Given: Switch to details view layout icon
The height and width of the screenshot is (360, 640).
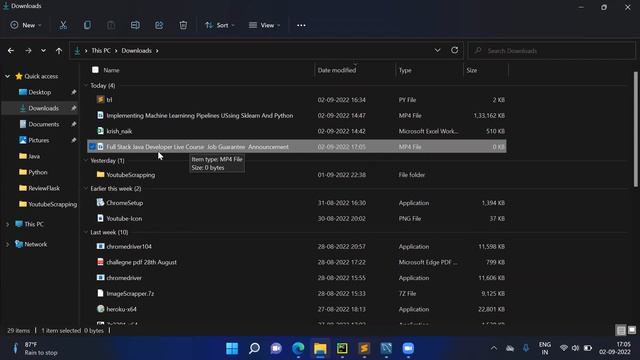Looking at the screenshot, I should 621,330.
